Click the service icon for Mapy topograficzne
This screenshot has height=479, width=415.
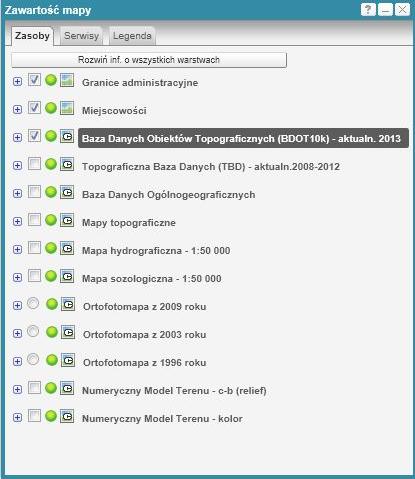click(67, 220)
